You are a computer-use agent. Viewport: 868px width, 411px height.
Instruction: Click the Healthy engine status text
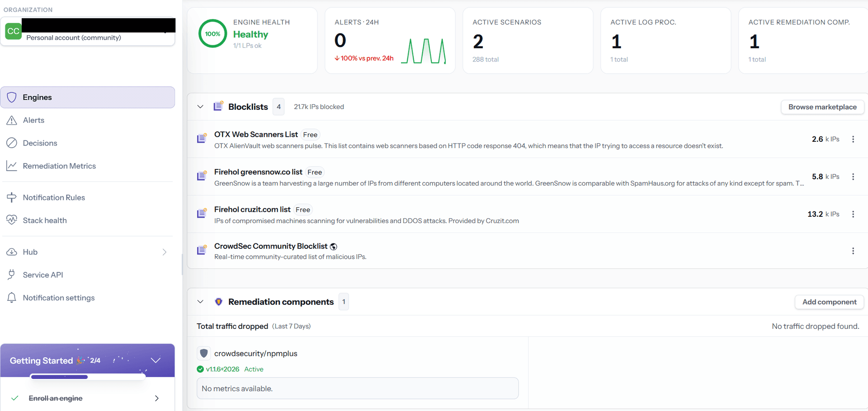(x=250, y=34)
